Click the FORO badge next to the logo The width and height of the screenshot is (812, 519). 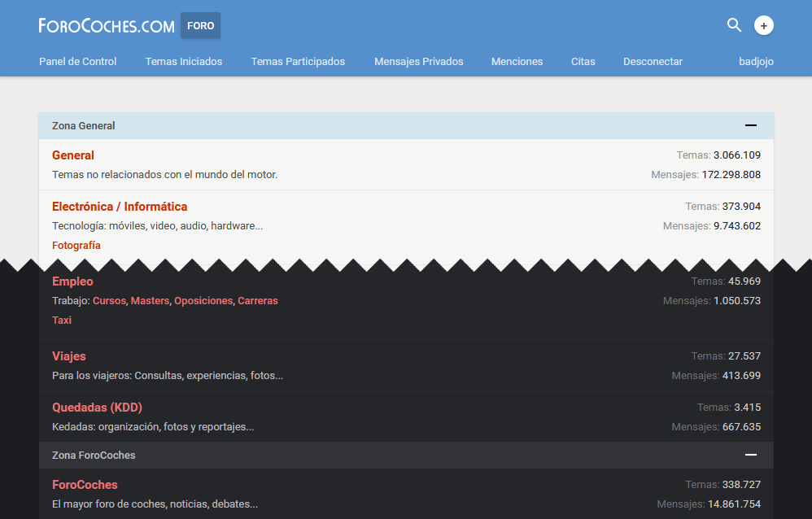[x=200, y=25]
